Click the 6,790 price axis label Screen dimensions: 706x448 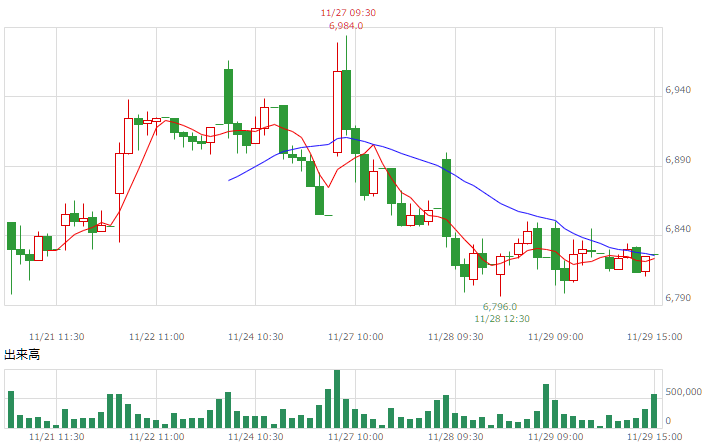678,298
